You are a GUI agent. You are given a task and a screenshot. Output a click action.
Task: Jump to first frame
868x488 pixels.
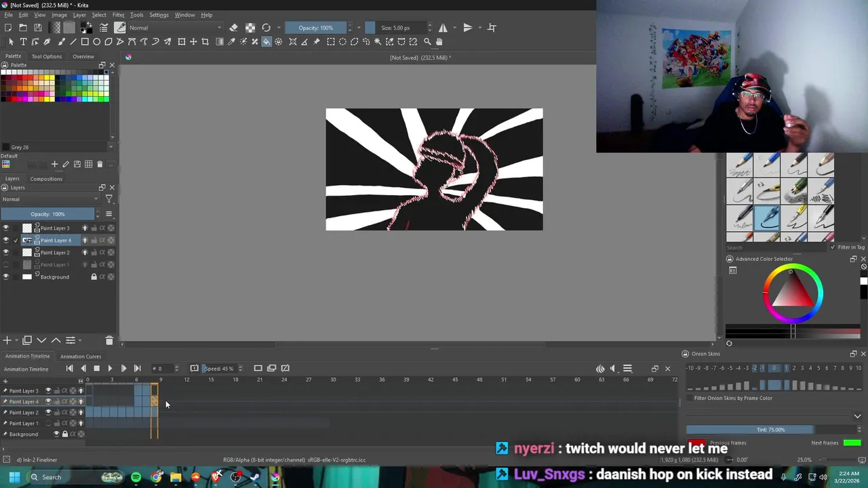pyautogui.click(x=69, y=369)
